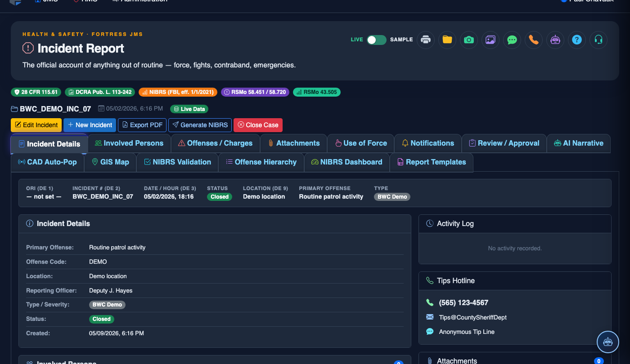The height and width of the screenshot is (364, 630).
Task: Click the printer icon in the header
Action: click(426, 40)
